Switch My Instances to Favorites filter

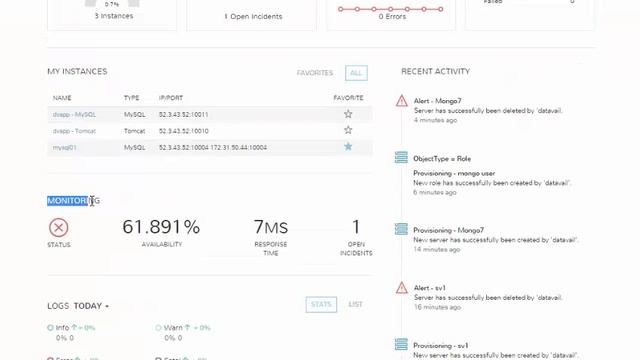click(x=315, y=73)
